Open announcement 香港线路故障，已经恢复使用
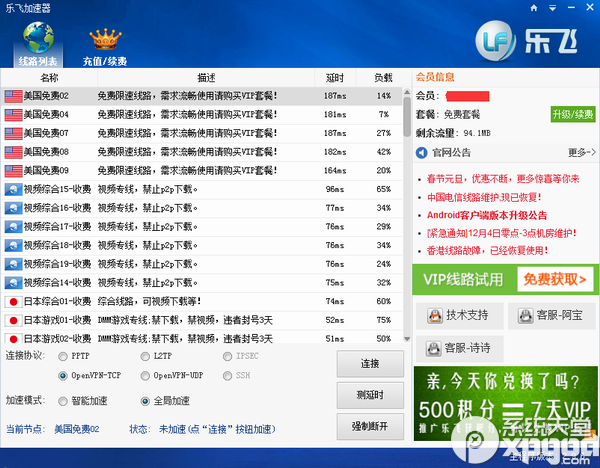Viewport: 600px width, 468px height. tap(488, 251)
